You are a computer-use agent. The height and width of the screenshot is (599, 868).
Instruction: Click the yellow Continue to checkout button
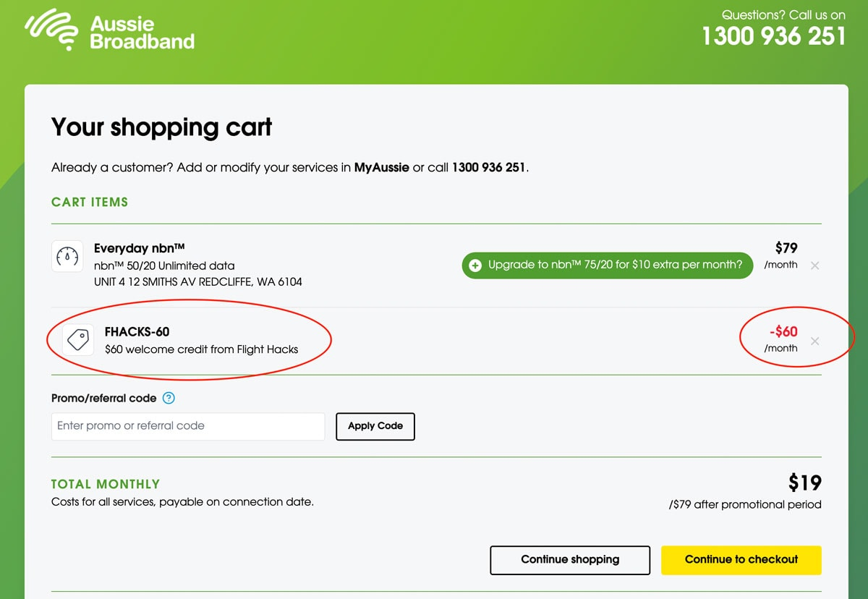[741, 559]
